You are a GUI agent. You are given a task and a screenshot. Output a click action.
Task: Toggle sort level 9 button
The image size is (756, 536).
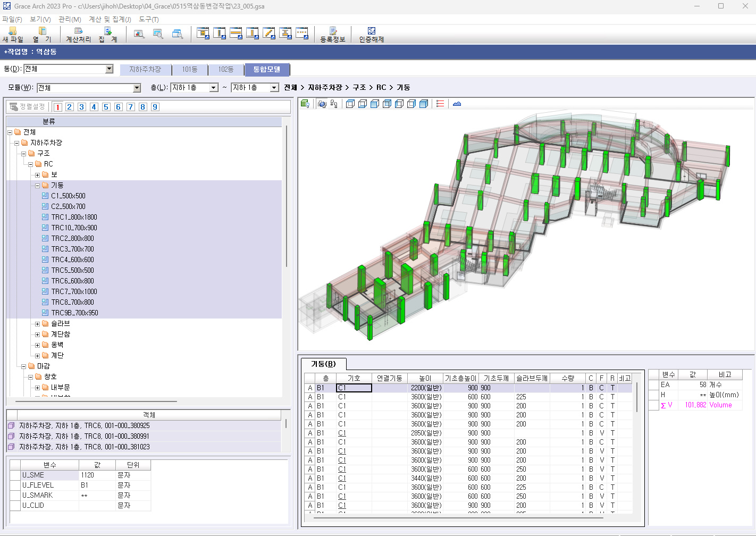pyautogui.click(x=155, y=107)
